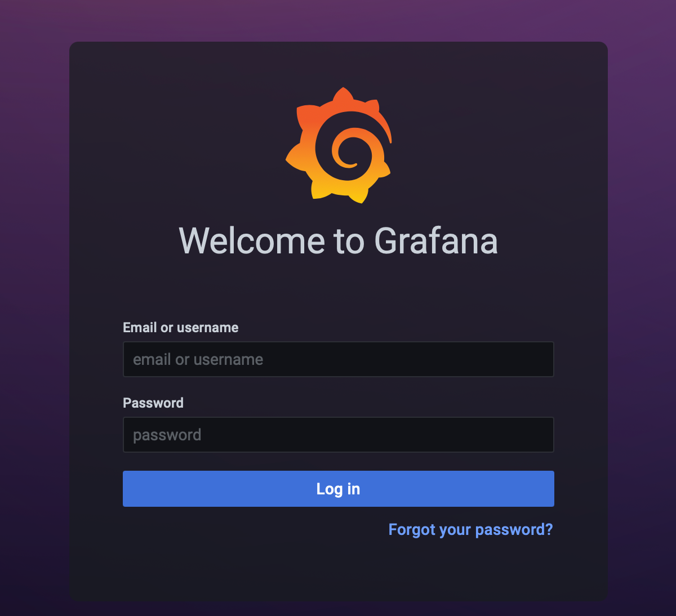
Task: Click the Password label above the field
Action: coord(153,403)
